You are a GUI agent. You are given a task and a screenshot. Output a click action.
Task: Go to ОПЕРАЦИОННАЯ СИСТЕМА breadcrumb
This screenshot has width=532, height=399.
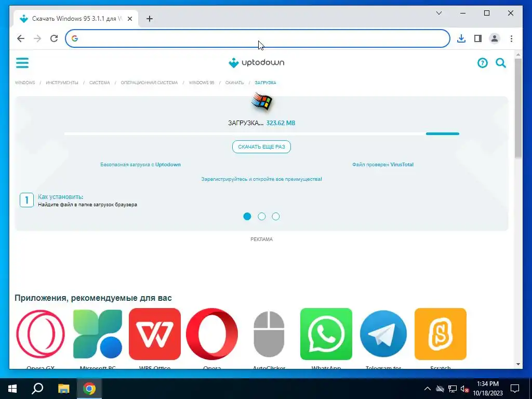click(x=149, y=83)
